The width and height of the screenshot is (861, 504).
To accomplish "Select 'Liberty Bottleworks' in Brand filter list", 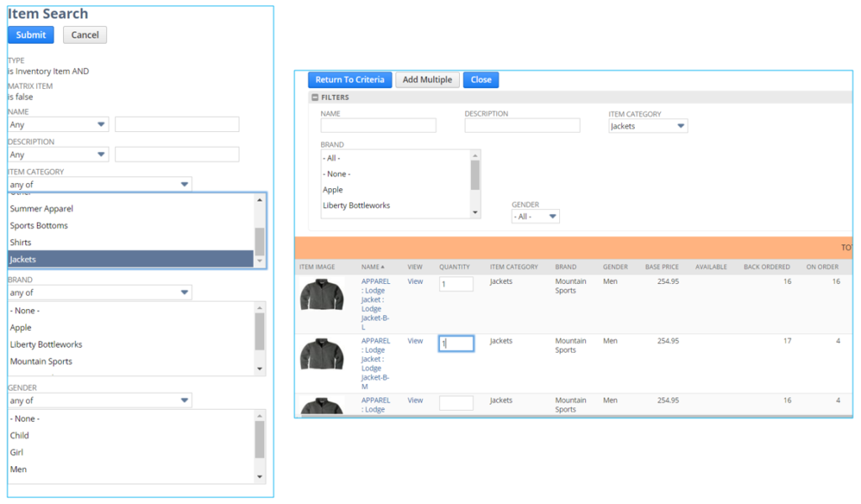I will coord(357,205).
